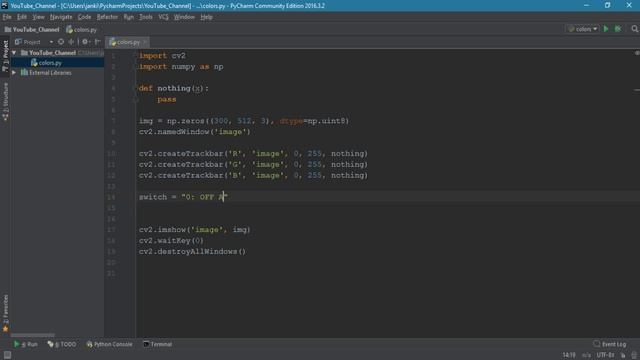Screen dimensions: 640x360
Task: Toggle tool window quick-access icon in status bar corner
Action: click(7, 355)
